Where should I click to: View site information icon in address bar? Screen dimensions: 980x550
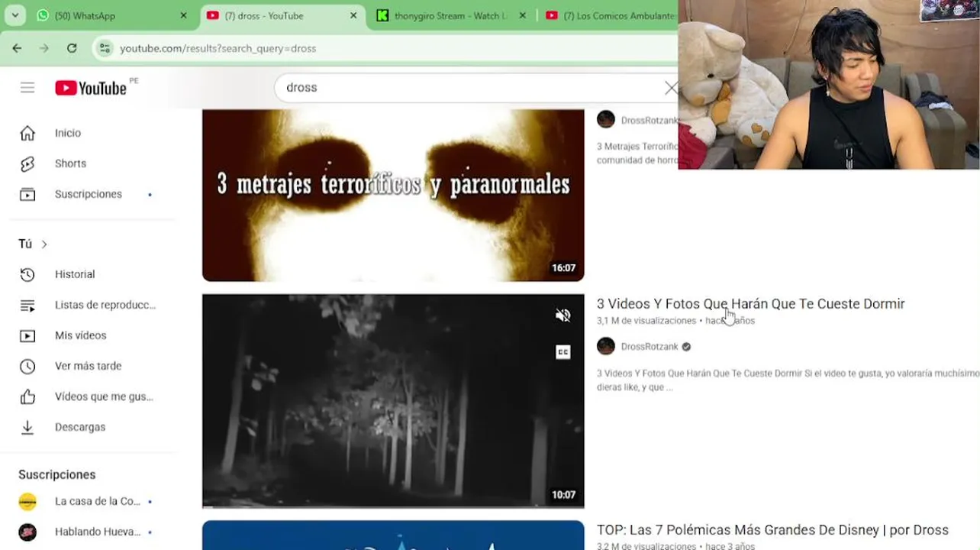click(x=105, y=48)
